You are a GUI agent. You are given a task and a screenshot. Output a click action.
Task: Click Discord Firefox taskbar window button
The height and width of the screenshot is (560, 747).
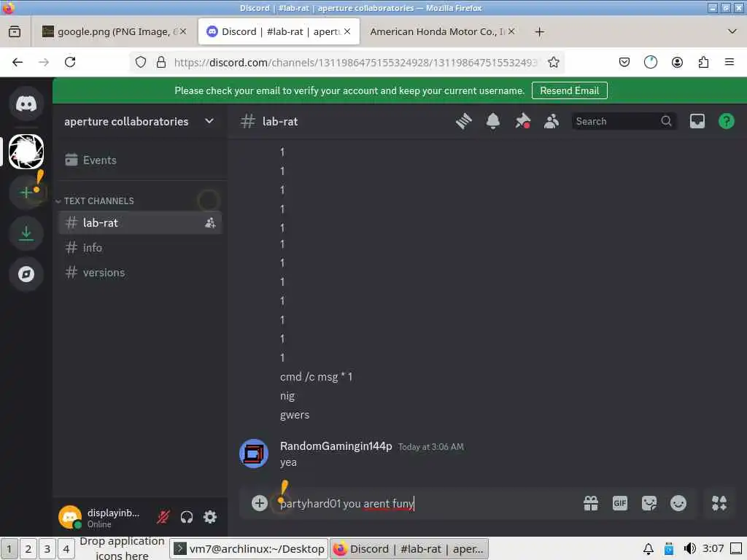point(409,549)
